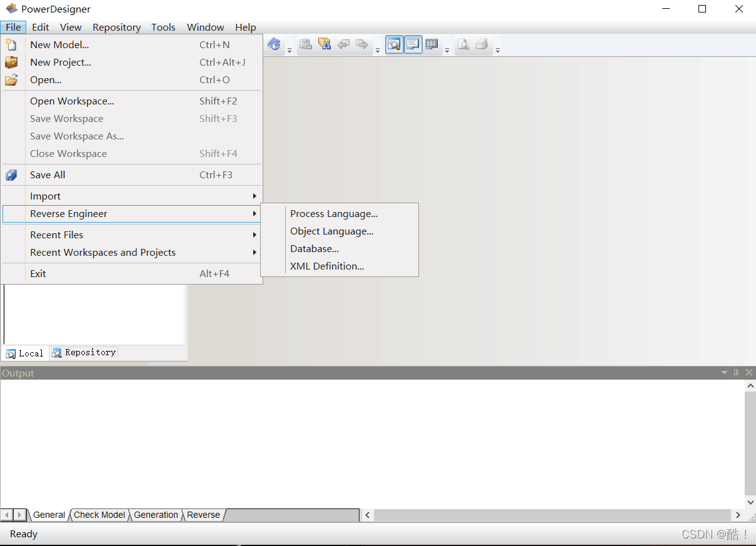Click the Ready status bar text
The image size is (756, 546).
point(24,534)
